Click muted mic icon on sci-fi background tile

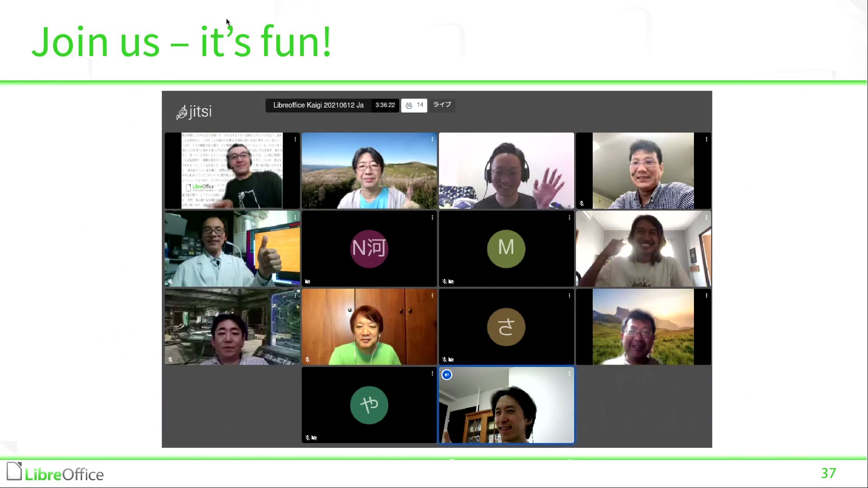point(170,360)
